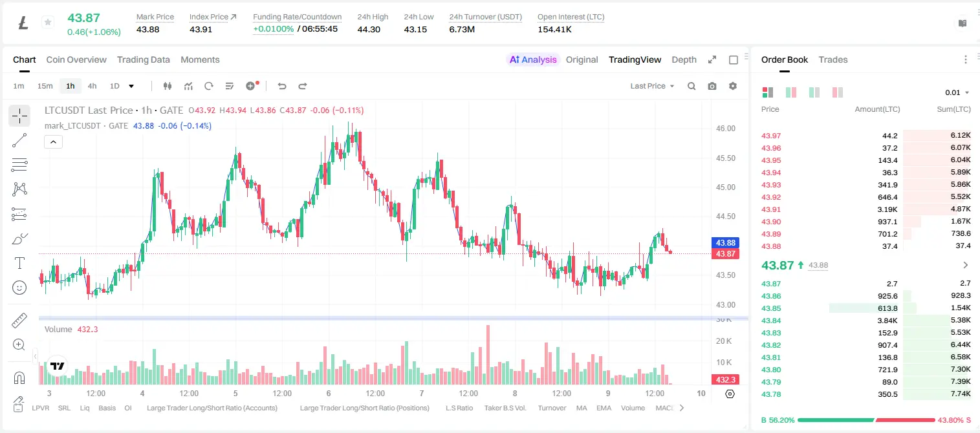Show only sell orders in order book
Viewport: 980px width, 433px height.
click(x=838, y=92)
